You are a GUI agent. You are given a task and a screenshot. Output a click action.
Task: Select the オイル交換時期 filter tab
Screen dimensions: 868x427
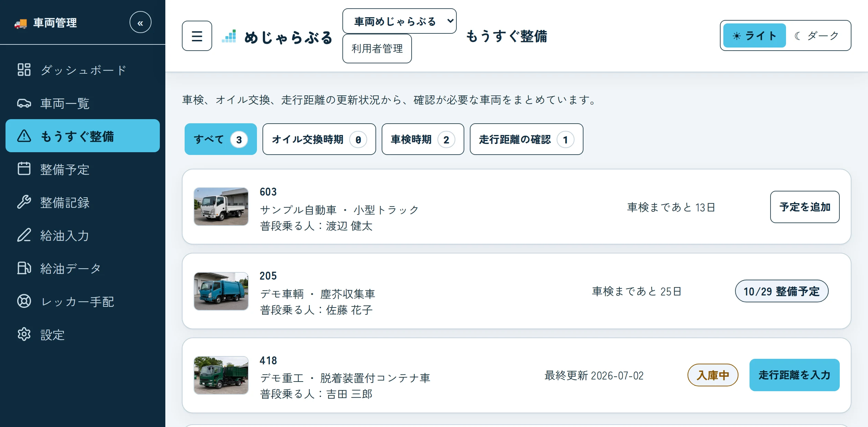[319, 139]
